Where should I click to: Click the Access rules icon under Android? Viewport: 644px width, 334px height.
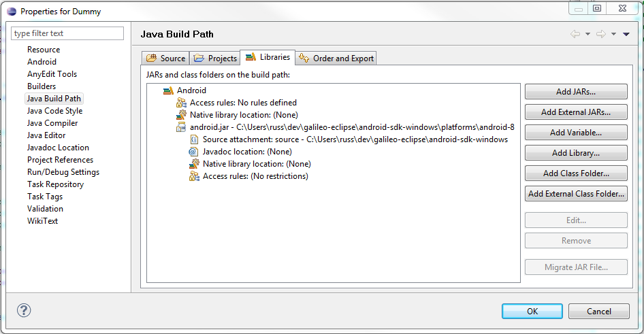[181, 103]
